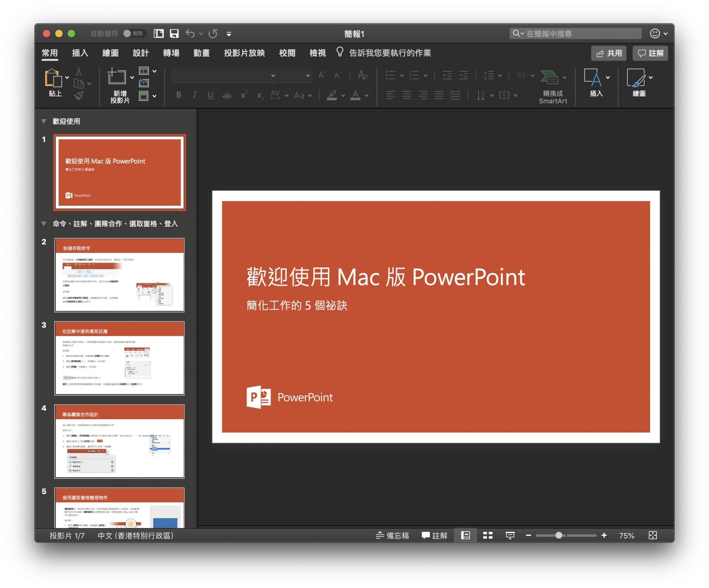Open the template file icon in title bar
This screenshot has height=588, width=709.
pos(159,34)
